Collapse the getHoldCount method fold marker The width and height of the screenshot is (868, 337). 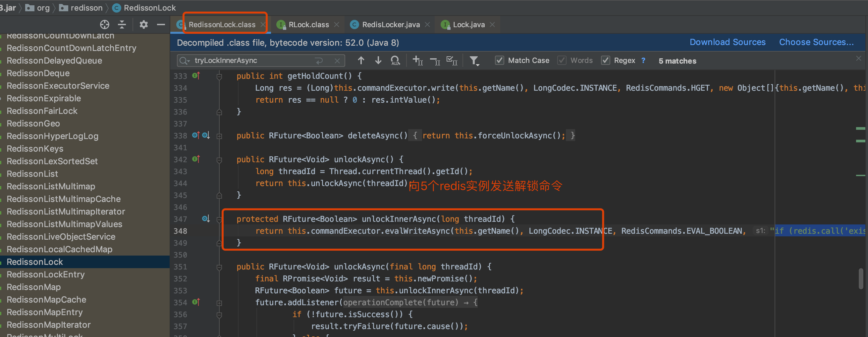[219, 76]
